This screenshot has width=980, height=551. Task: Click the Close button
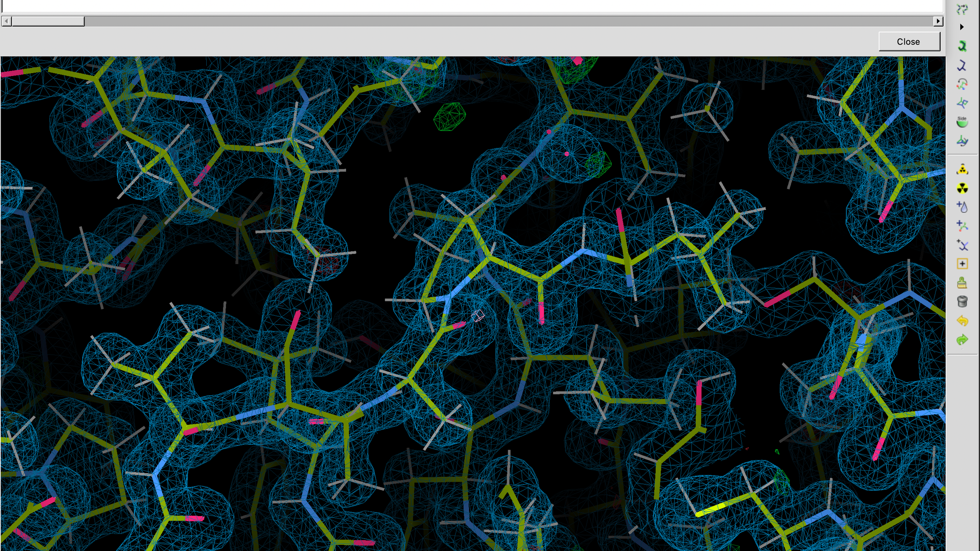(909, 42)
